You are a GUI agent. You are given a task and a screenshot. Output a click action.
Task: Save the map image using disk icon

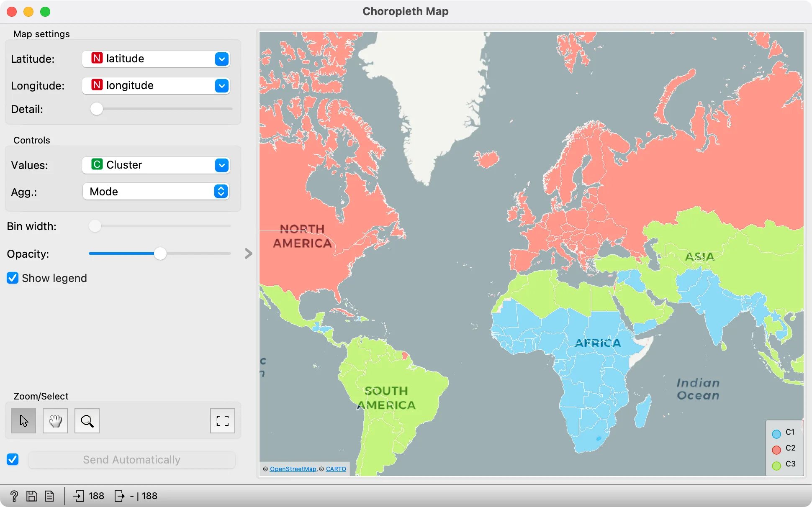tap(32, 496)
